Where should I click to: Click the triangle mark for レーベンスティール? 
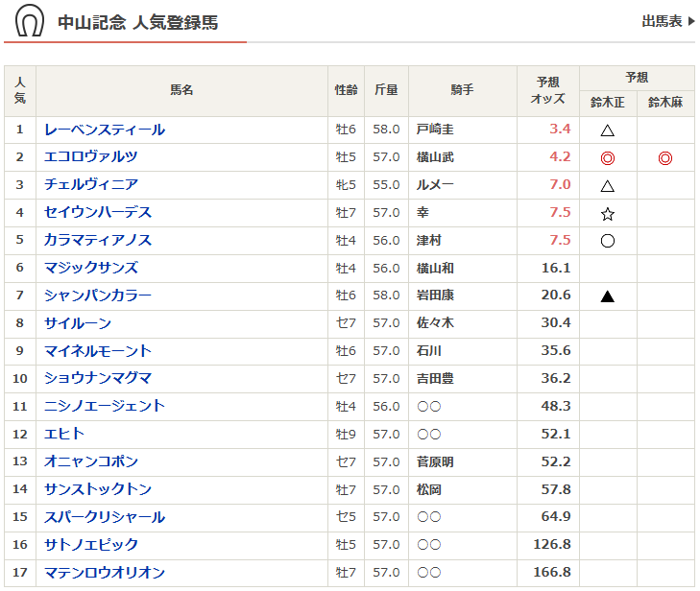pos(607,130)
